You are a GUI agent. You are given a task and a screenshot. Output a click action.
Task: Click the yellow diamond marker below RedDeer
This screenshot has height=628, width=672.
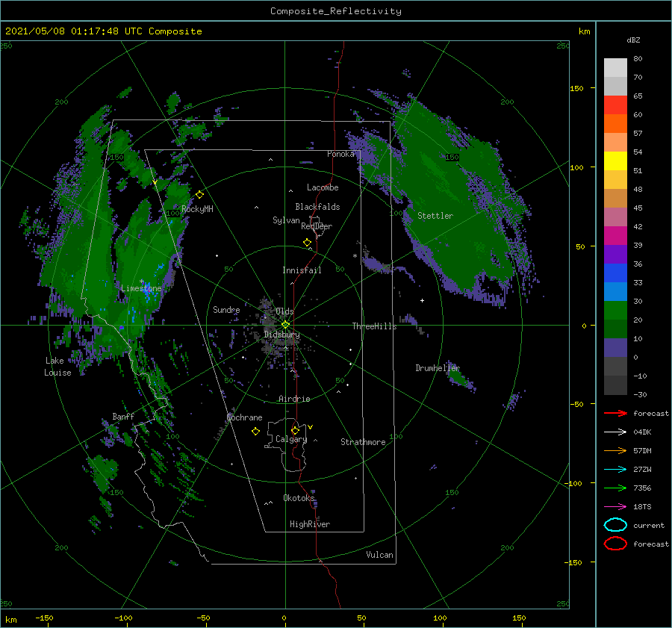[308, 243]
